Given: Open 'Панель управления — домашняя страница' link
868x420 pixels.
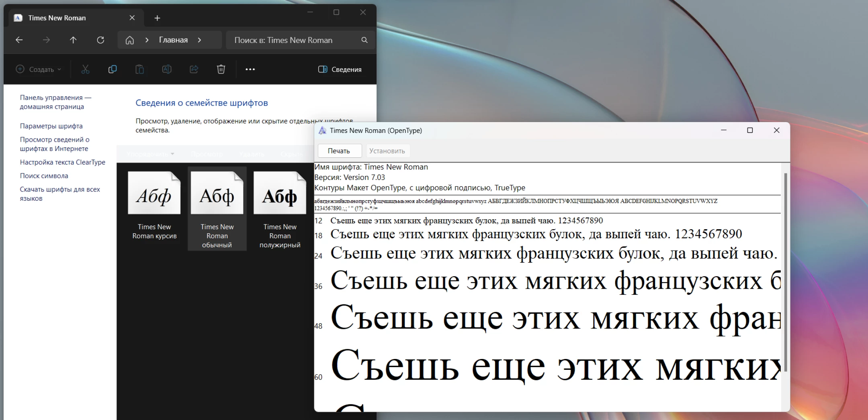Looking at the screenshot, I should pos(55,102).
